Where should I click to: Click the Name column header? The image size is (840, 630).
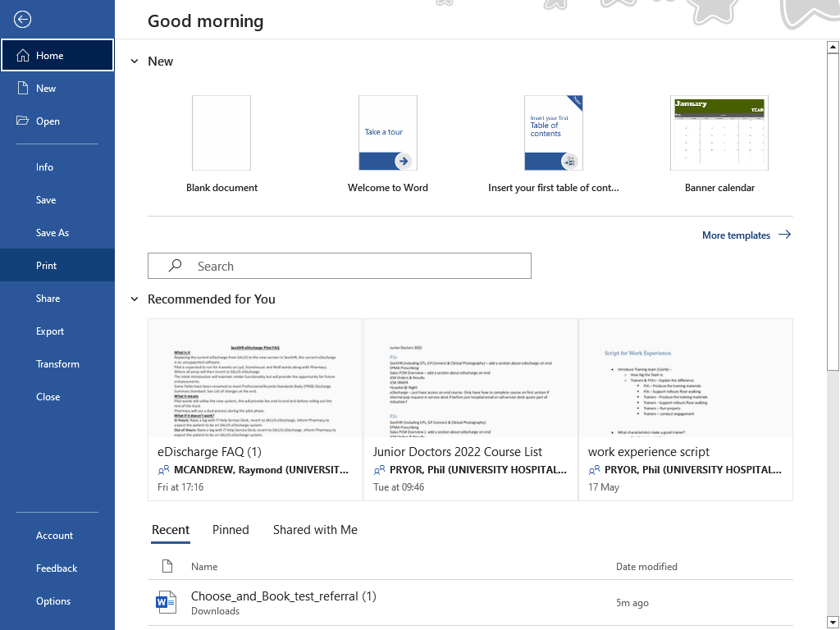(204, 567)
